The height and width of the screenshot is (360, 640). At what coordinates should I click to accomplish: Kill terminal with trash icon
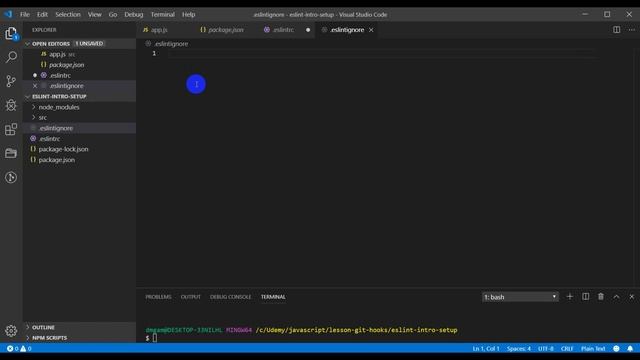click(x=601, y=297)
